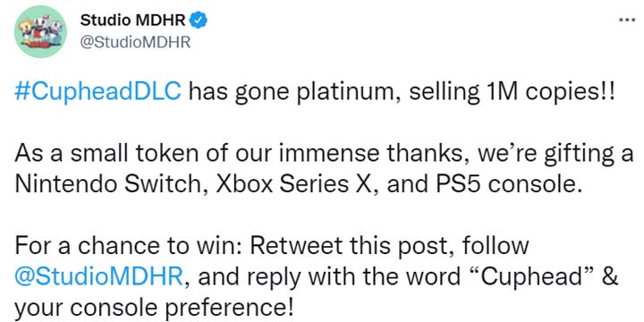Click the "your console preference!" line
Screen dimensions: 644x322
[x=155, y=308]
